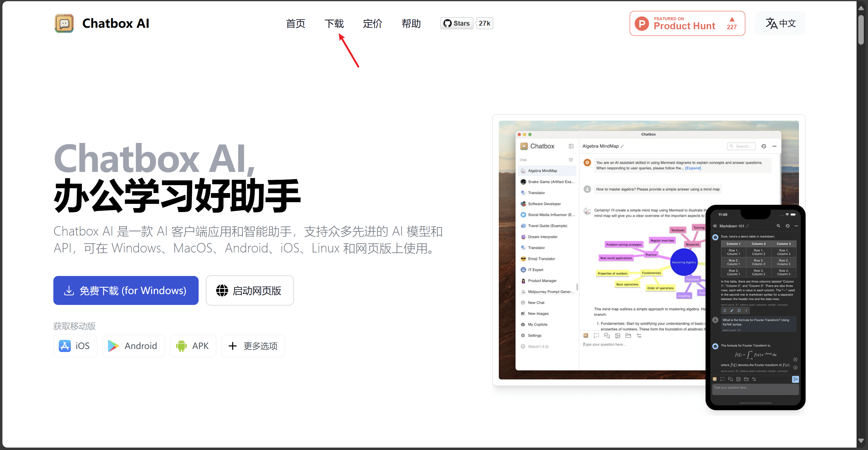Open the 中文 language dropdown

tap(780, 23)
